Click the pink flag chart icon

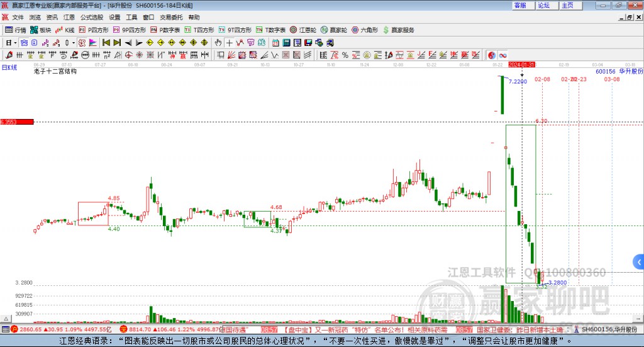(x=93, y=43)
